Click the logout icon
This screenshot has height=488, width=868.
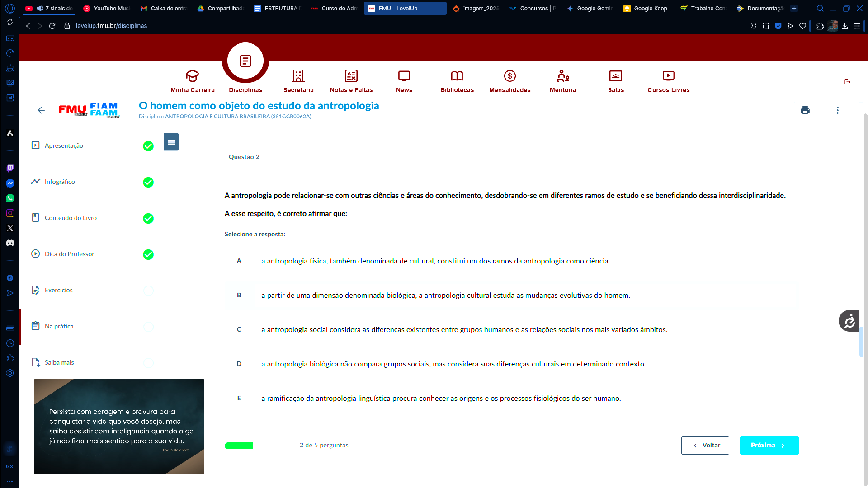[847, 82]
